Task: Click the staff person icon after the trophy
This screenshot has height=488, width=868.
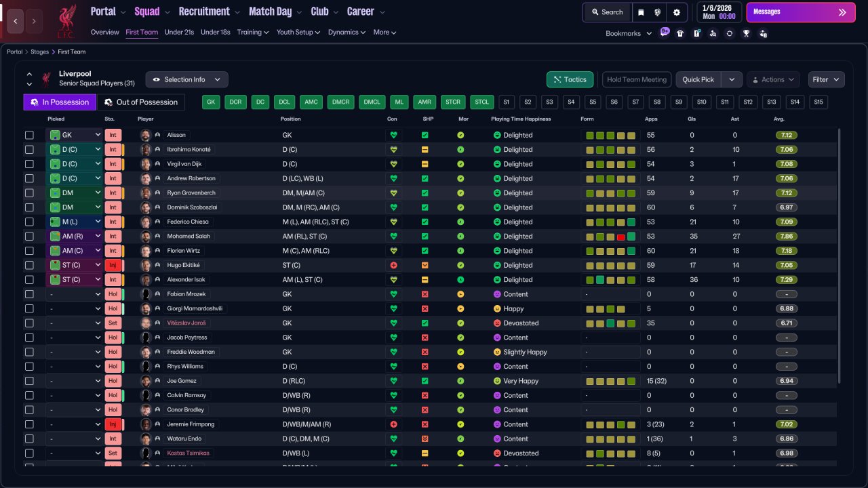Action: click(x=763, y=33)
